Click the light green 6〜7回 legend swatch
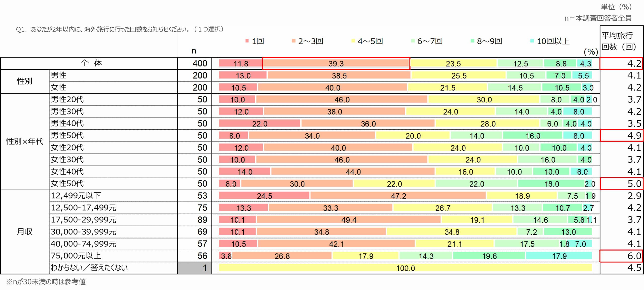644x290 pixels. pos(413,41)
